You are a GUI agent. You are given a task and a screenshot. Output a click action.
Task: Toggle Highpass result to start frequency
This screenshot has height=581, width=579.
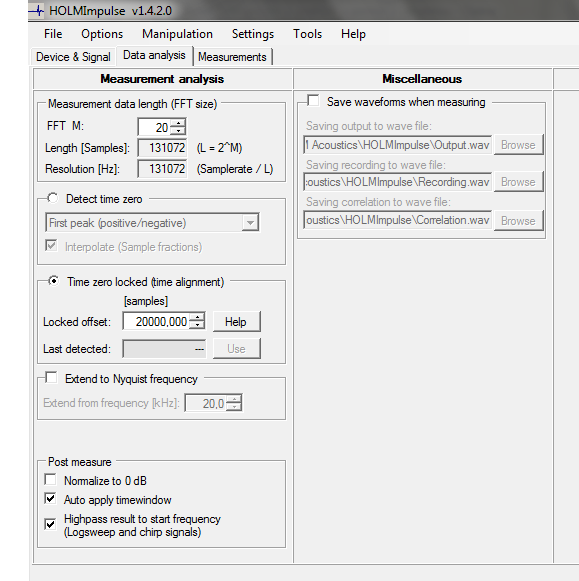[x=50, y=524]
